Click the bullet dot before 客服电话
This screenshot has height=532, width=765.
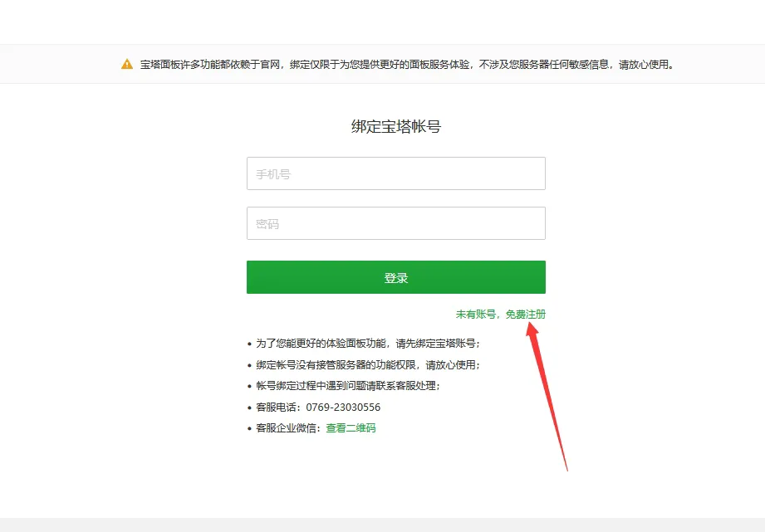pos(249,408)
